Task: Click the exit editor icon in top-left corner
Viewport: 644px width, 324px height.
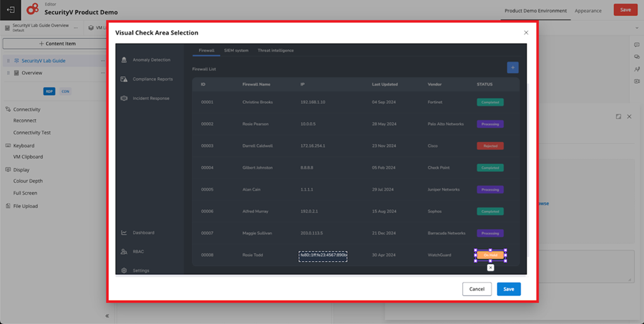Action: 11,10
